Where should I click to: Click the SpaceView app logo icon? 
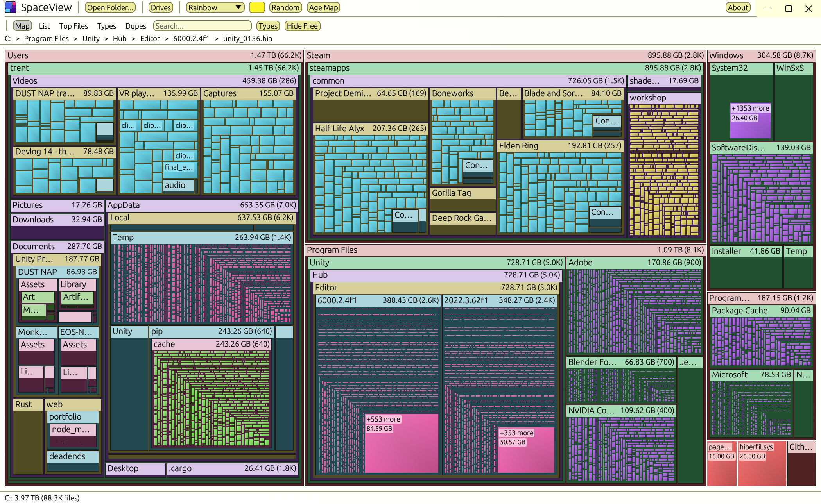(x=11, y=7)
